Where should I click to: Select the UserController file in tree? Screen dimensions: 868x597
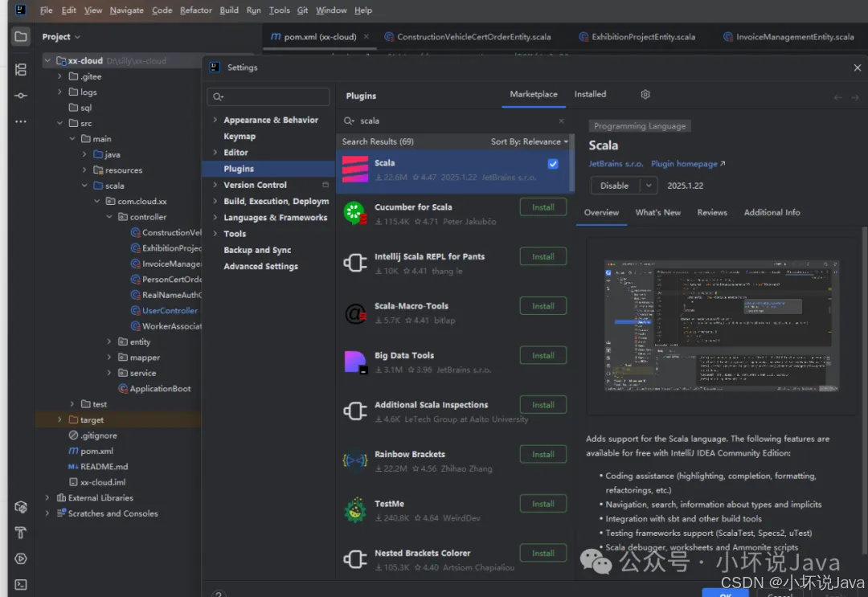164,310
